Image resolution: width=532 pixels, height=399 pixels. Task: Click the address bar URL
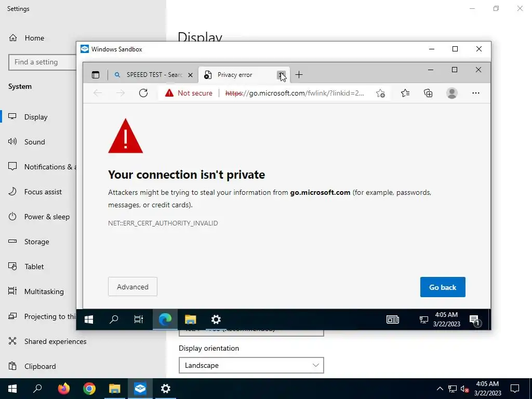click(x=295, y=93)
